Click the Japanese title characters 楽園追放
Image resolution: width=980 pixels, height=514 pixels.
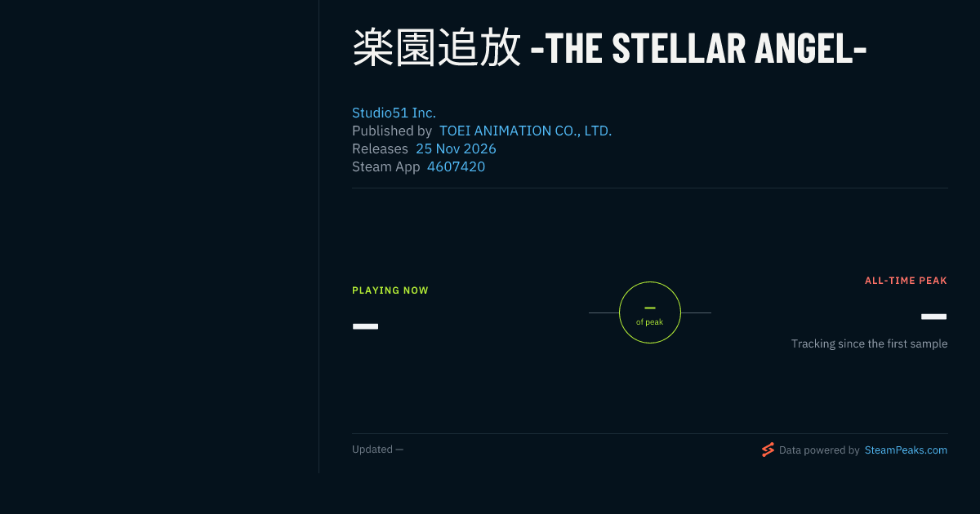tap(437, 48)
